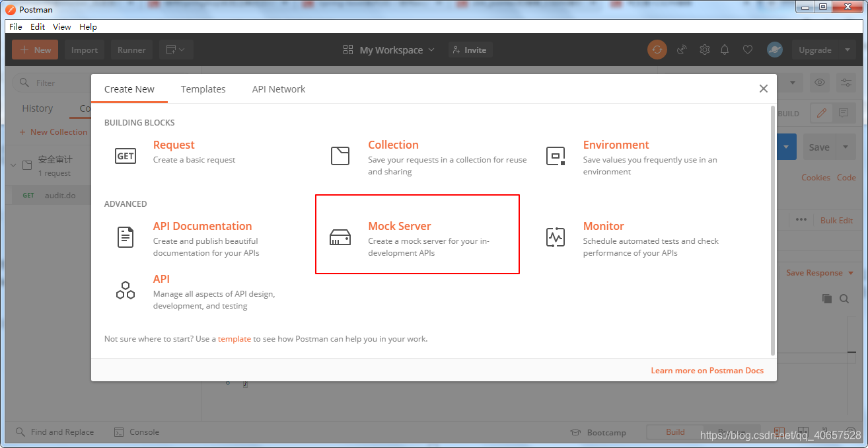The width and height of the screenshot is (868, 448).
Task: Open the View menu
Action: tap(62, 26)
